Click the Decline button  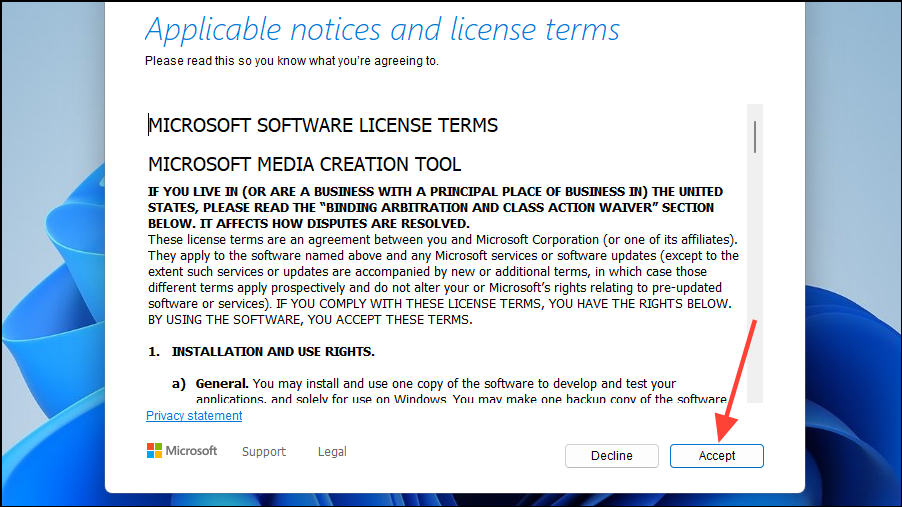[x=611, y=456]
